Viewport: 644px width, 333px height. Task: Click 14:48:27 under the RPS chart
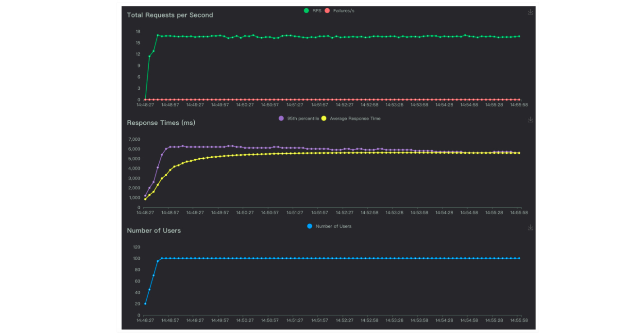[x=145, y=104]
